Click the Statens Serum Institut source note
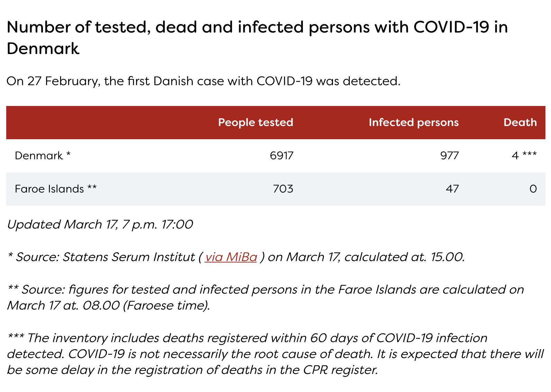The height and width of the screenshot is (392, 551). tap(236, 257)
